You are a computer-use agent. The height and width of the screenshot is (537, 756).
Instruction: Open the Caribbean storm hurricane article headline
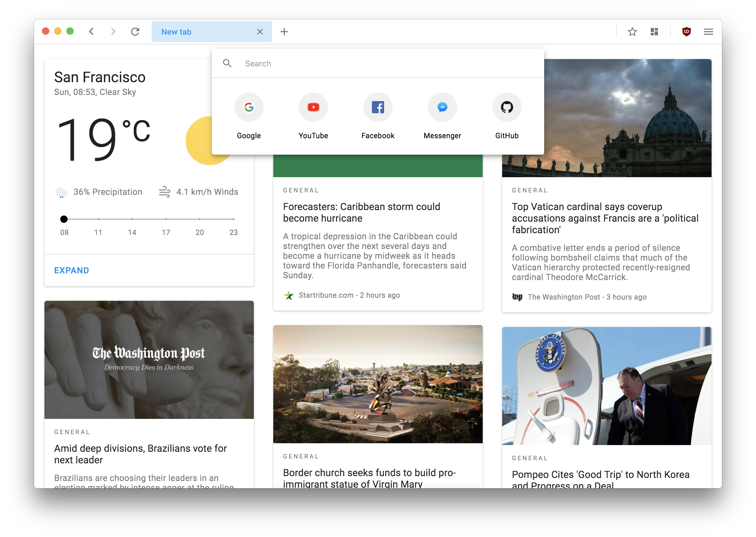tap(361, 212)
